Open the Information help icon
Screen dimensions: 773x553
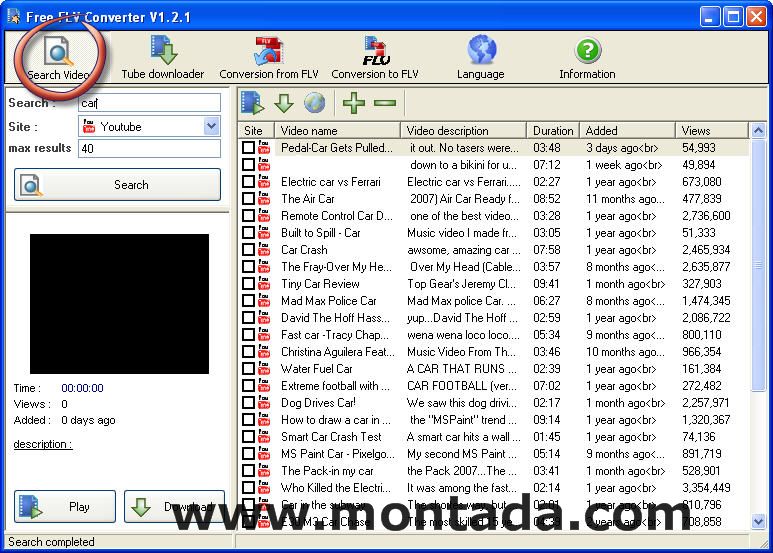(587, 58)
